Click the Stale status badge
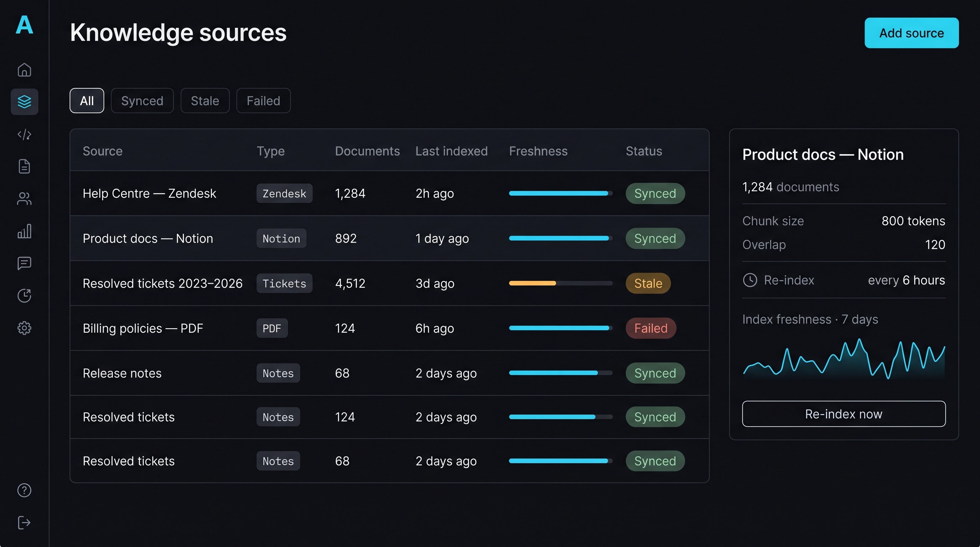 click(648, 283)
